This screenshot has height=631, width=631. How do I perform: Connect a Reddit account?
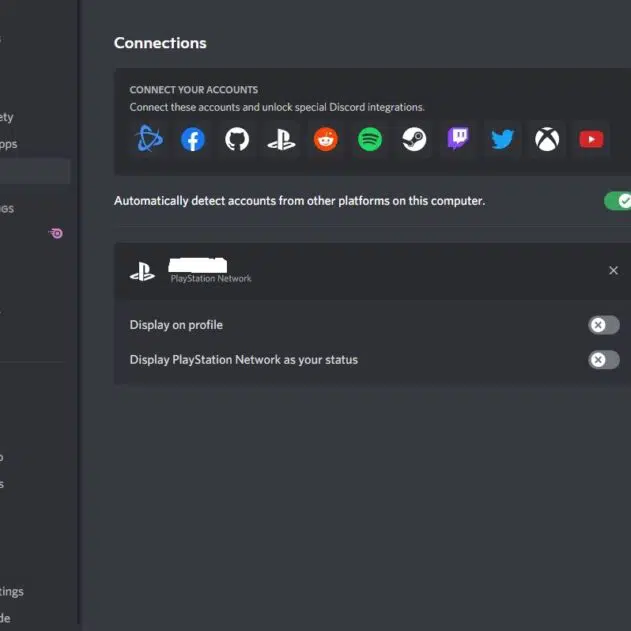click(326, 139)
